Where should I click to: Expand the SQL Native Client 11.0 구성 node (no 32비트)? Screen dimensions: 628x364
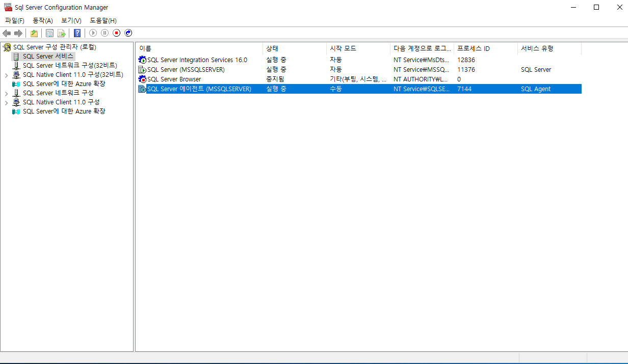[6, 102]
